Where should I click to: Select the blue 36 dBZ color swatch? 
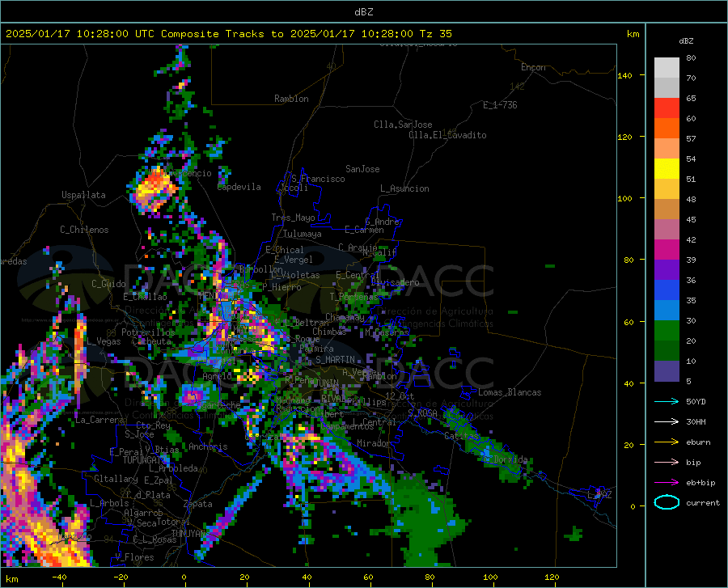pyautogui.click(x=667, y=290)
